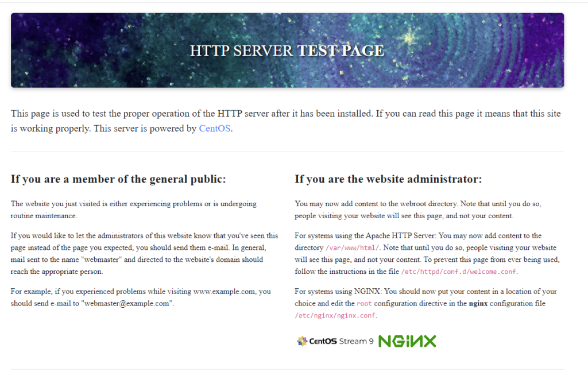This screenshot has height=383, width=588.
Task: Click the pink 'root' directive code word
Action: click(364, 304)
